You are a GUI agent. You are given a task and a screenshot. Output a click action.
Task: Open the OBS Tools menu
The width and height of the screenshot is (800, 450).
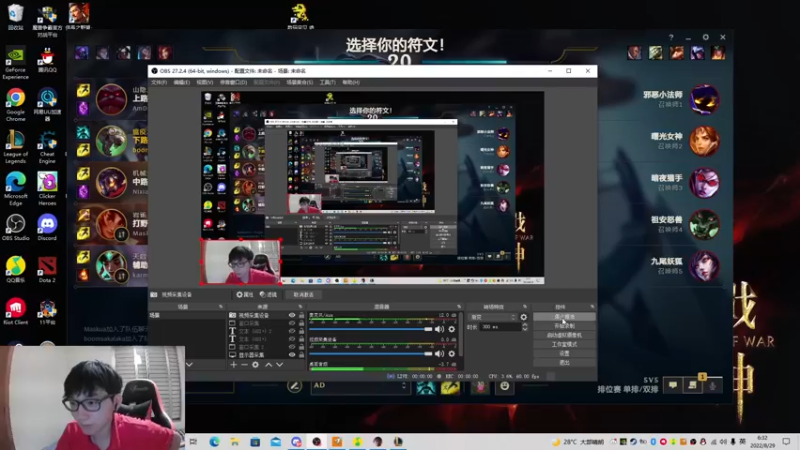click(x=328, y=82)
